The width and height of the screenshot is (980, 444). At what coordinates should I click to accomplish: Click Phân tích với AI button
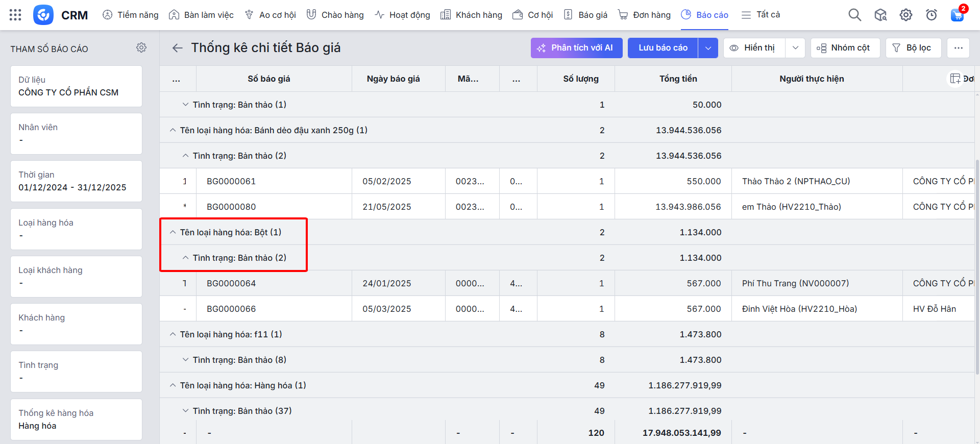[576, 48]
